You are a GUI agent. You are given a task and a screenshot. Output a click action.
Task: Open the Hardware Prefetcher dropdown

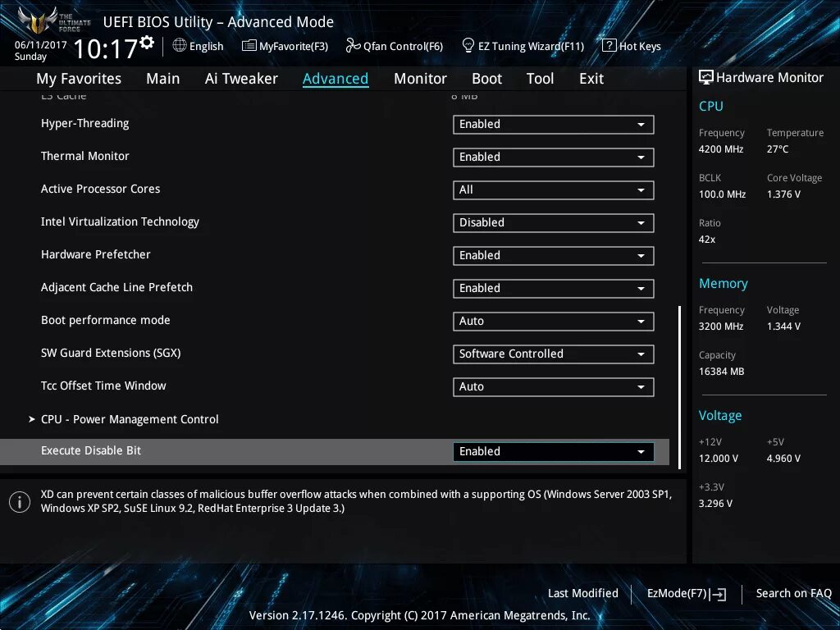553,256
